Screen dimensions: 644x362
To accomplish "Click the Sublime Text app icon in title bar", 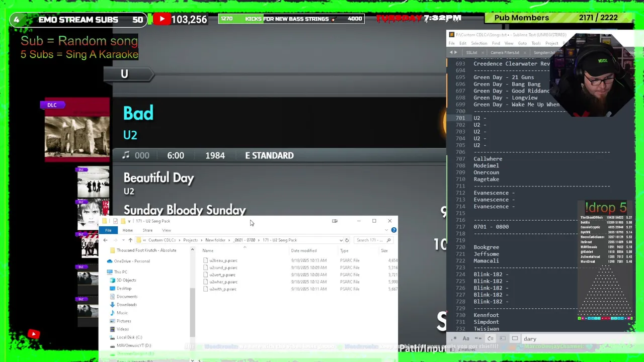I will (x=451, y=35).
